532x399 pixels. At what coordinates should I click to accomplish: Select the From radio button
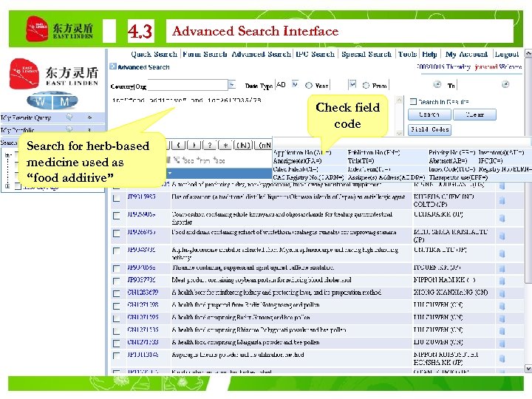click(x=366, y=86)
